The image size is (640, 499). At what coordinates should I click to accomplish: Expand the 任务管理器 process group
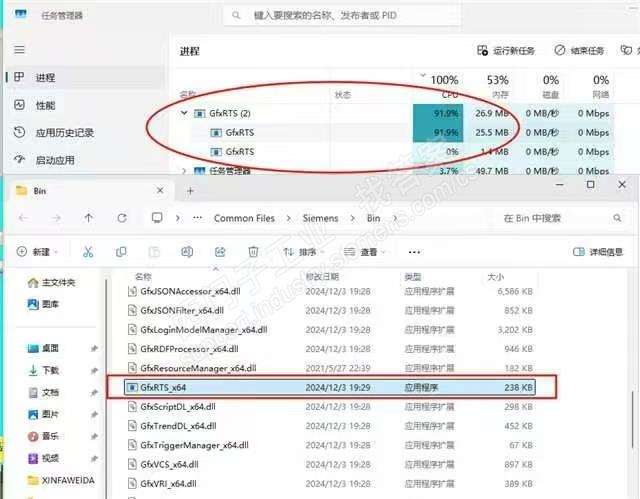tap(184, 171)
